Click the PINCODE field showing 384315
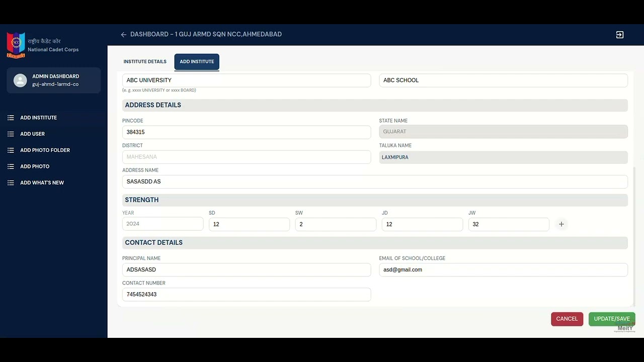The image size is (644, 362). [x=247, y=132]
